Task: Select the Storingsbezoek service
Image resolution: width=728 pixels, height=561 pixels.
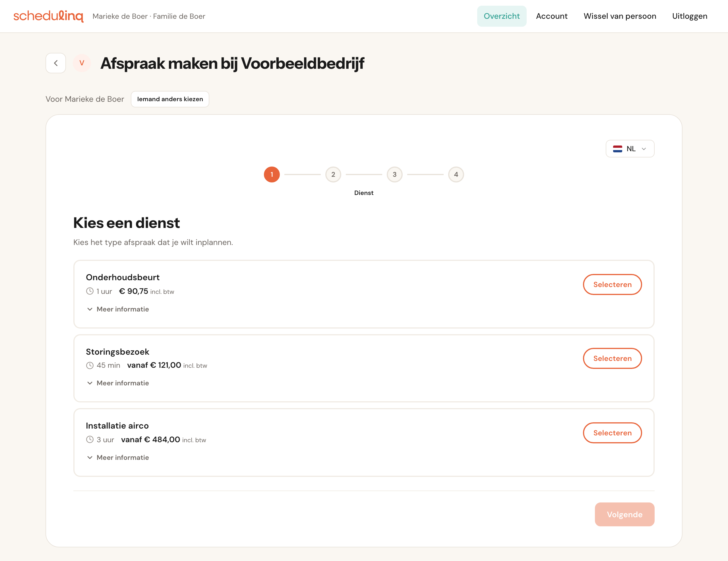Action: pos(612,358)
